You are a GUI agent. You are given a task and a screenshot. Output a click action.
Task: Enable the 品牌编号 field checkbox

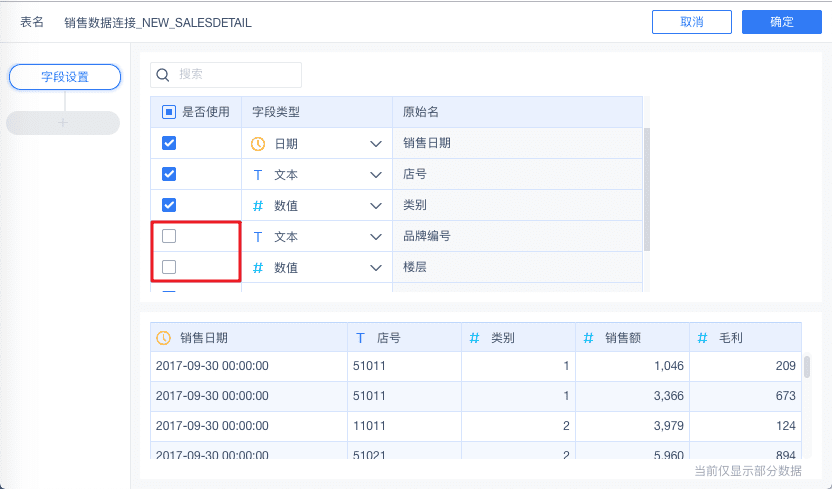[x=169, y=237]
